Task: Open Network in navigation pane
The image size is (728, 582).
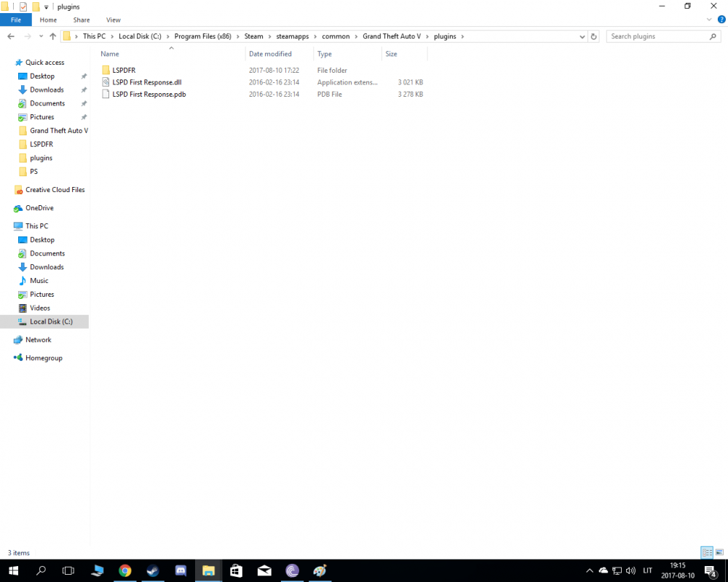Action: click(38, 340)
